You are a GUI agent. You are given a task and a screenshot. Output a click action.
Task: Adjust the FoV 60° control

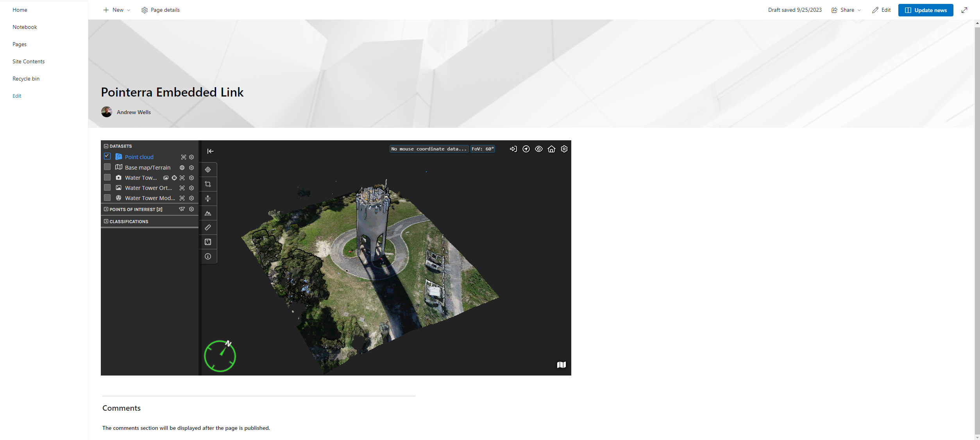coord(483,149)
